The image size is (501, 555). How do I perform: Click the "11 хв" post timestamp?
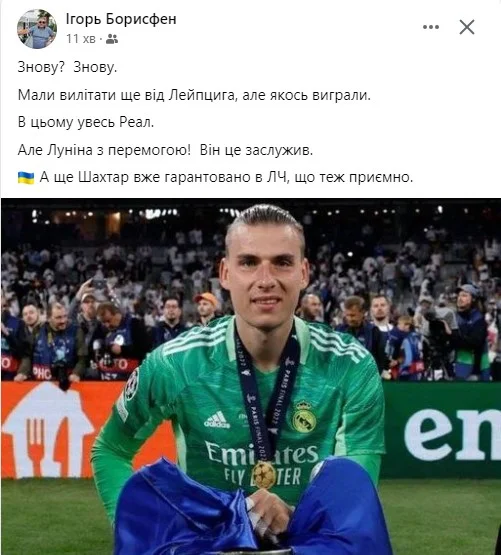[81, 39]
